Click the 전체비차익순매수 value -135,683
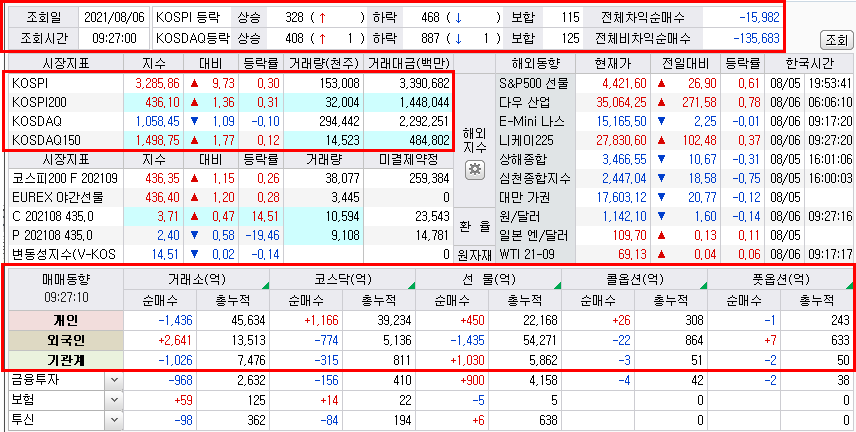856x432 pixels. click(x=756, y=39)
